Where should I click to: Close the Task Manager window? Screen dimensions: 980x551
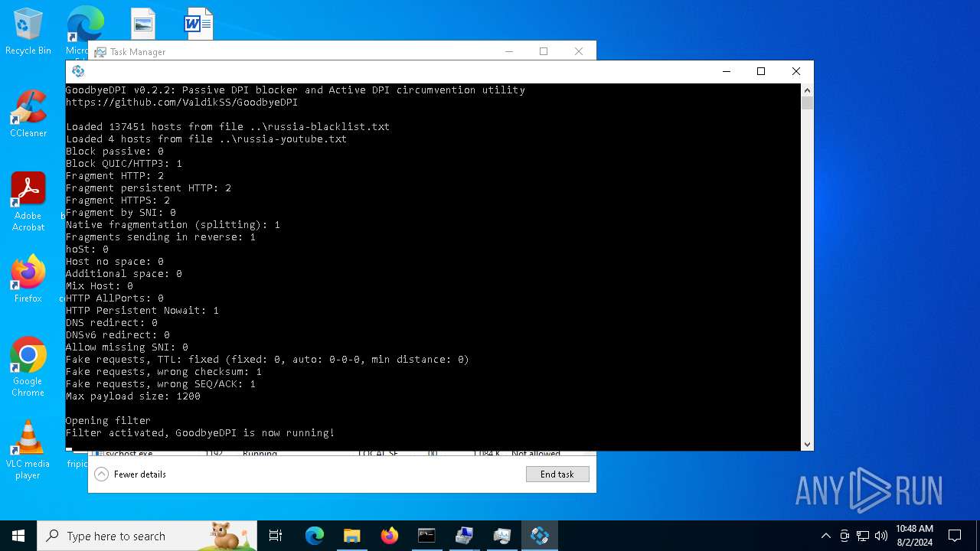pyautogui.click(x=579, y=51)
